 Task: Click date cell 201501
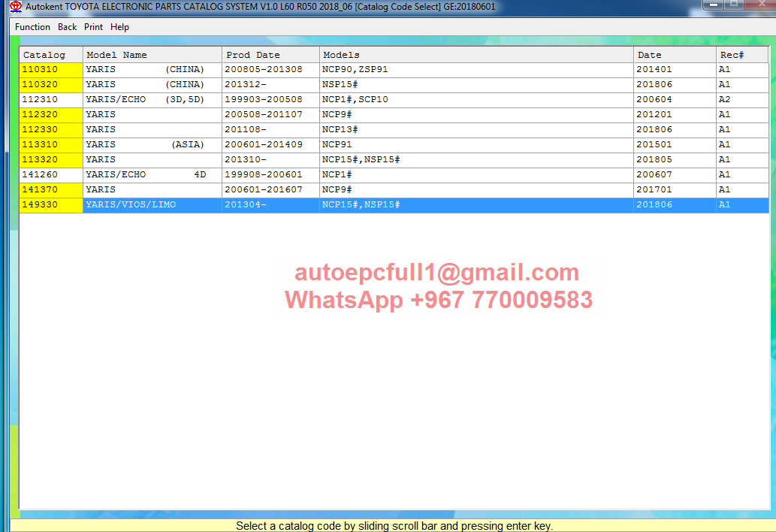pyautogui.click(x=675, y=144)
